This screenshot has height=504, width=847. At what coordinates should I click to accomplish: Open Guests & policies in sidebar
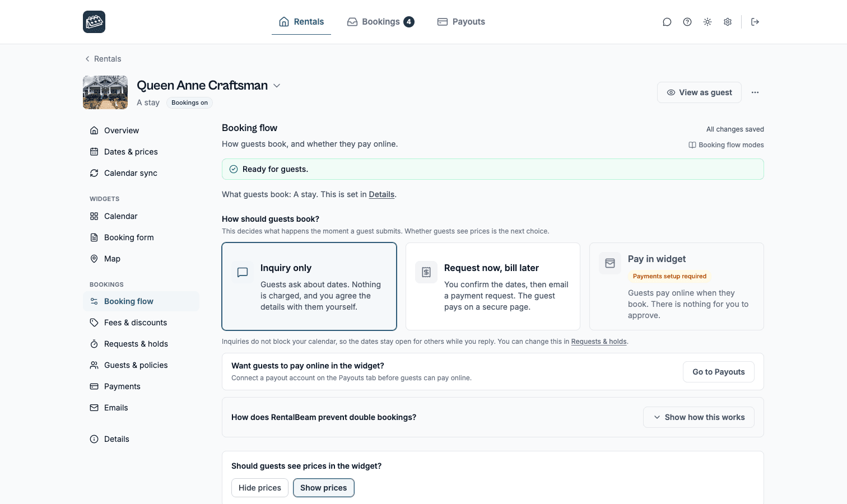tap(141, 365)
